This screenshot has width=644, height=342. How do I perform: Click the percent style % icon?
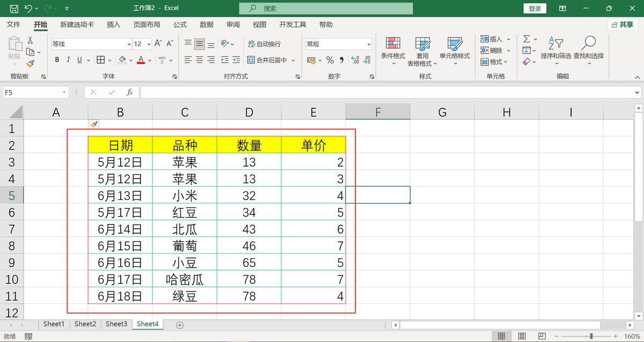[329, 60]
